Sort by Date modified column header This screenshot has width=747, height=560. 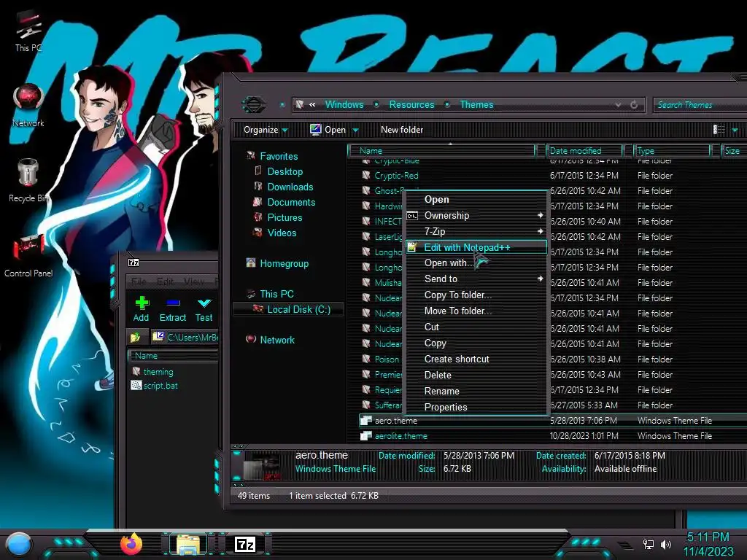[584, 150]
